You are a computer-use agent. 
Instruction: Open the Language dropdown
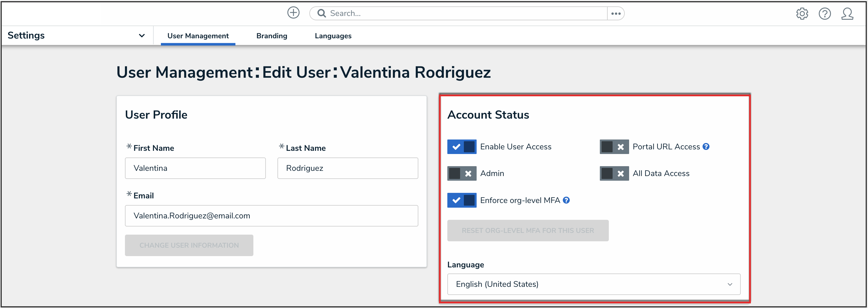pos(593,284)
